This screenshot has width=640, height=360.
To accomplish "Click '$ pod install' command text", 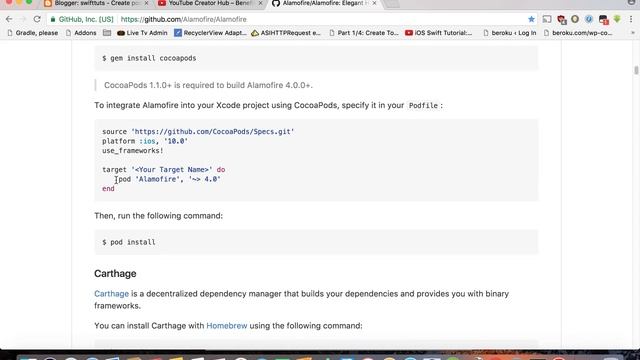I will [x=129, y=242].
